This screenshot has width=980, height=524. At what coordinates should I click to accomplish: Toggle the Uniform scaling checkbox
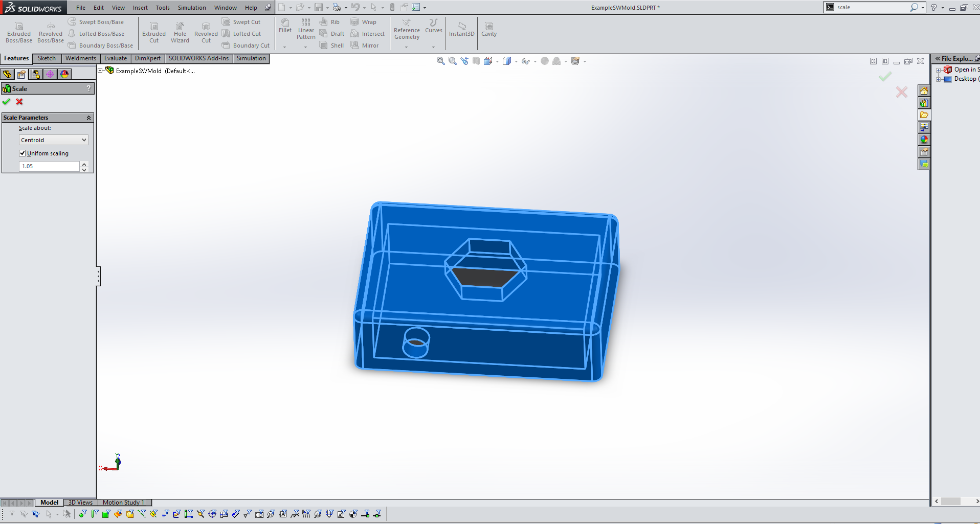point(23,153)
